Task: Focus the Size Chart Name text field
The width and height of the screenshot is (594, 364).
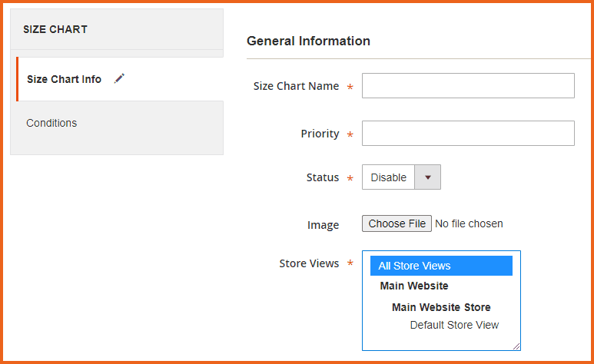Action: [468, 86]
